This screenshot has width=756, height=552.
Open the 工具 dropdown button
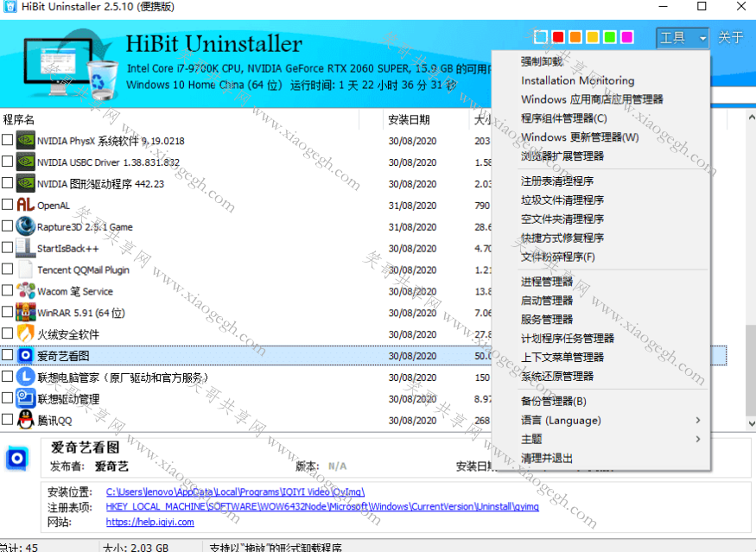[683, 38]
